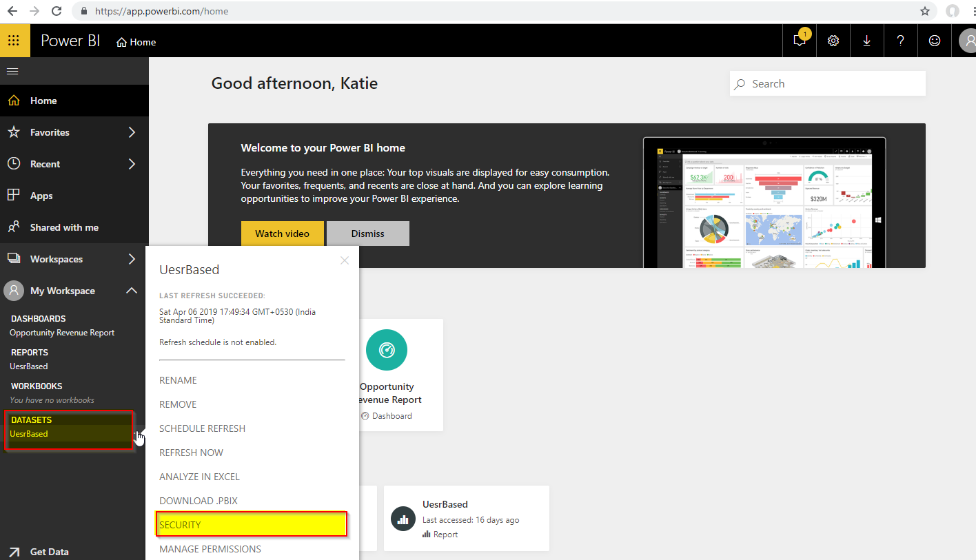Click the browser reload icon
This screenshot has height=560, width=976.
pos(57,11)
